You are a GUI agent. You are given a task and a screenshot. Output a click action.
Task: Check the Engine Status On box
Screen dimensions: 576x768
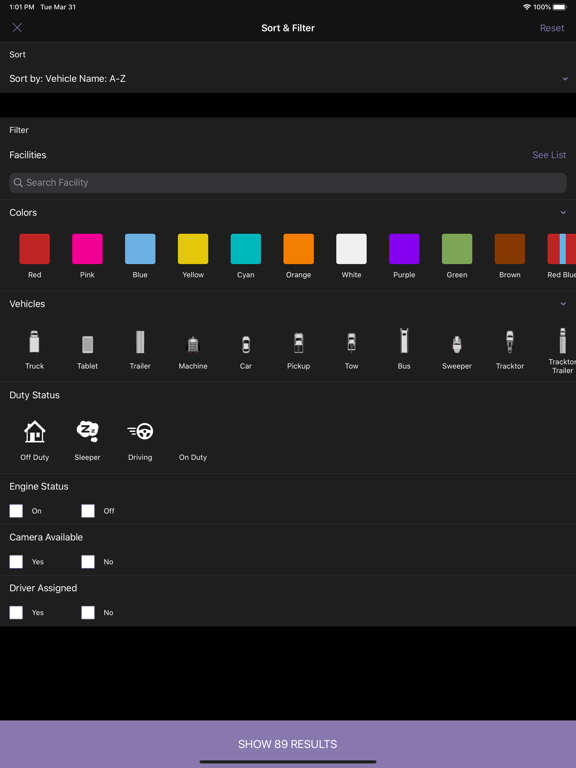click(16, 511)
